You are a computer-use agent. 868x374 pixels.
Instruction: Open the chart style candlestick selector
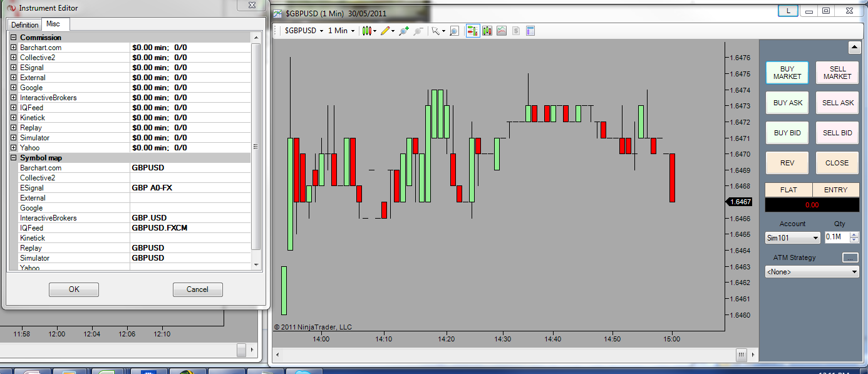(x=369, y=30)
